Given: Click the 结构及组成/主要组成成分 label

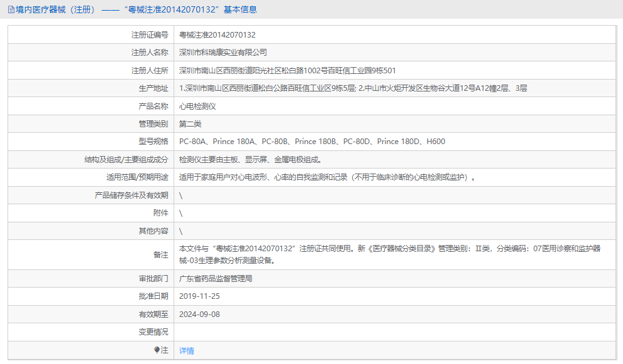Looking at the screenshot, I should [x=127, y=160].
